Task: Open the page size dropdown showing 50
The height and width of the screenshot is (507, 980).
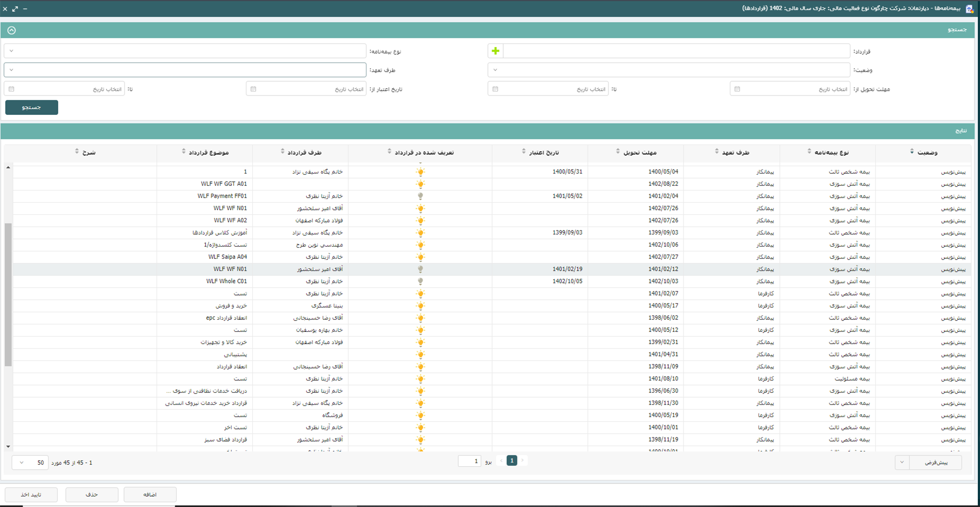Action: point(21,463)
